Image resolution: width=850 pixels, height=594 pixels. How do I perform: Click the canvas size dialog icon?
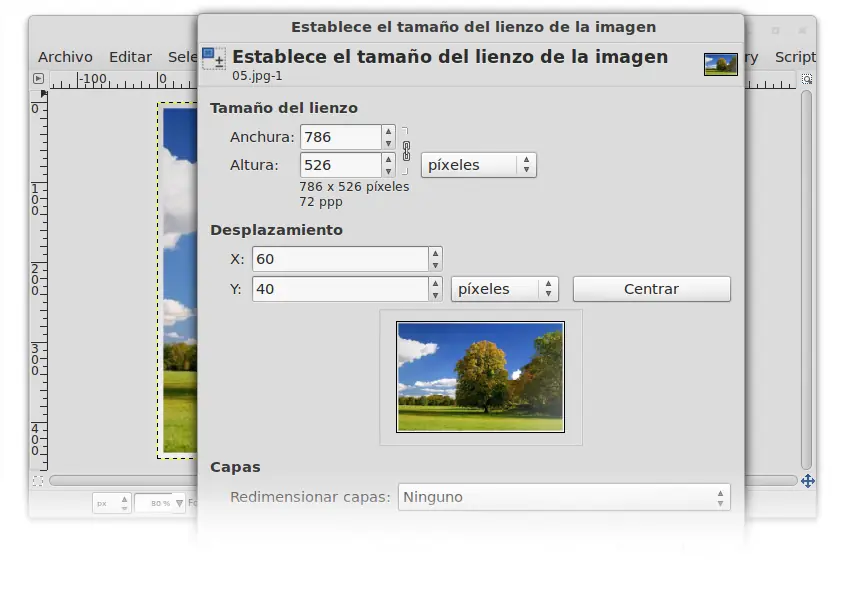point(214,59)
